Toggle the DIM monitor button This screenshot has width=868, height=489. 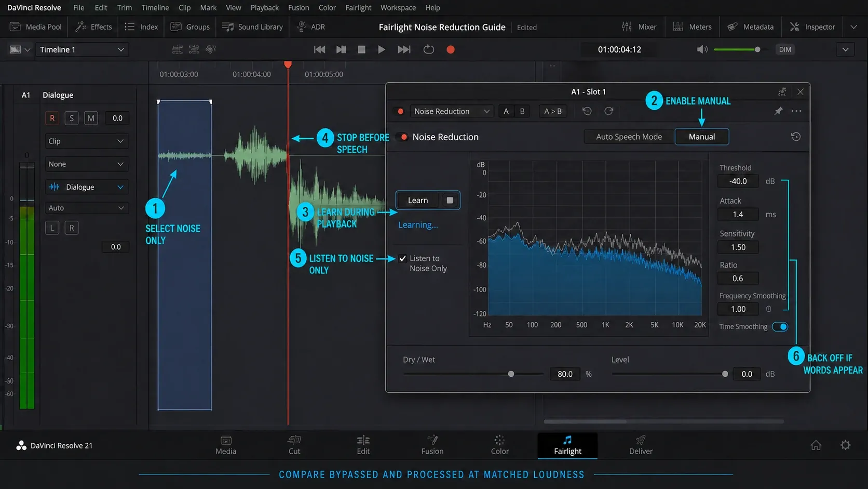pos(785,49)
